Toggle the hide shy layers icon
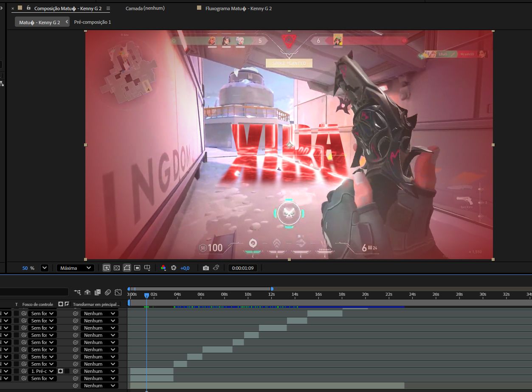This screenshot has height=392, width=532. coord(87,292)
